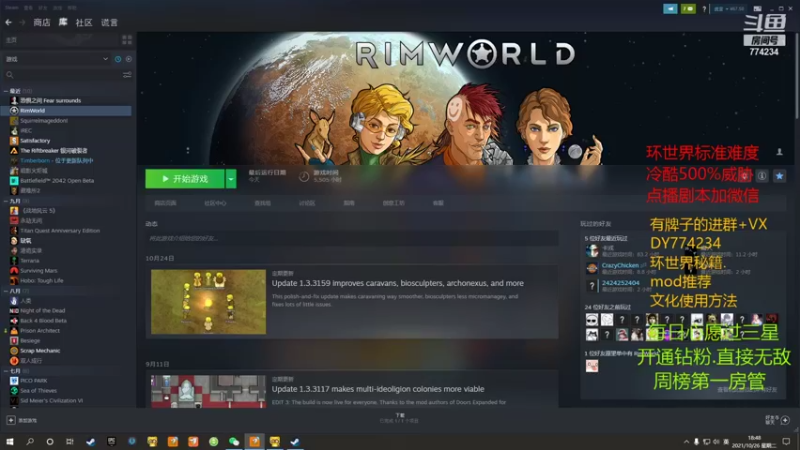Image resolution: width=800 pixels, height=450 pixels.
Task: Open the Steam help question mark
Action: point(704,9)
